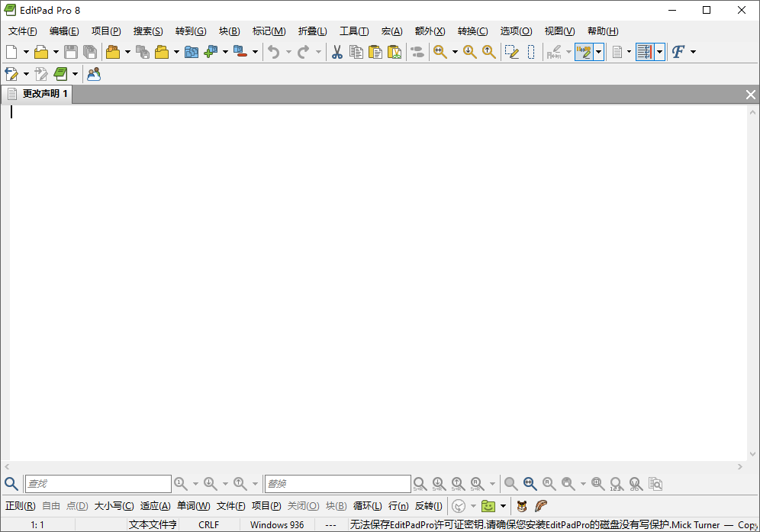Open the 文件(F) menu in the menu bar
This screenshot has width=760, height=532.
tap(23, 31)
